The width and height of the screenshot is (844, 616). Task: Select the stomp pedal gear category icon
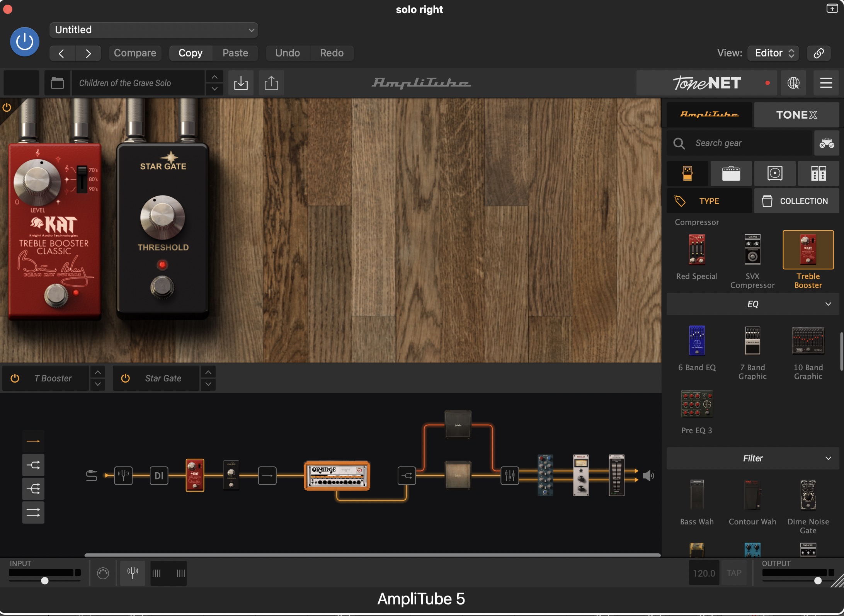point(687,174)
